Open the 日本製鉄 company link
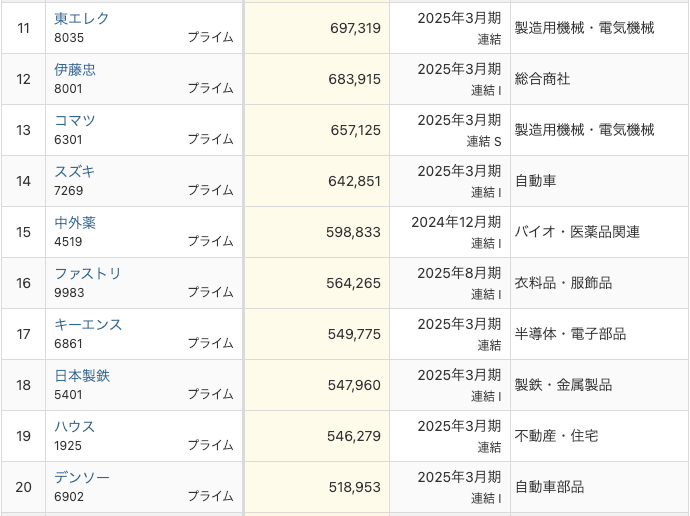690x516 pixels. point(82,376)
